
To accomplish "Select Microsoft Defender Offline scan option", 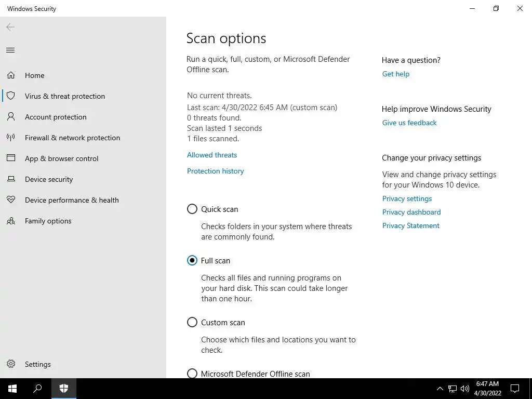I will [x=192, y=373].
